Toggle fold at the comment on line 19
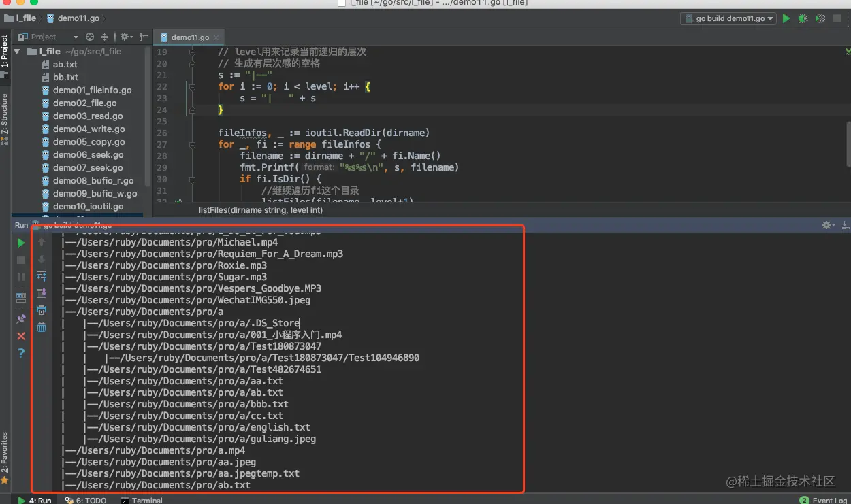This screenshot has width=851, height=504. pos(193,52)
